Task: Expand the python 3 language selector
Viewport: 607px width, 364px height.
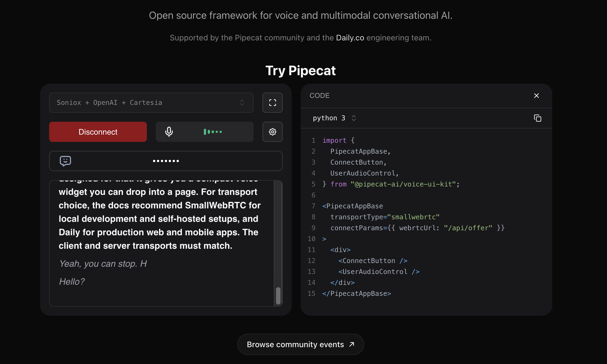Action: [334, 118]
